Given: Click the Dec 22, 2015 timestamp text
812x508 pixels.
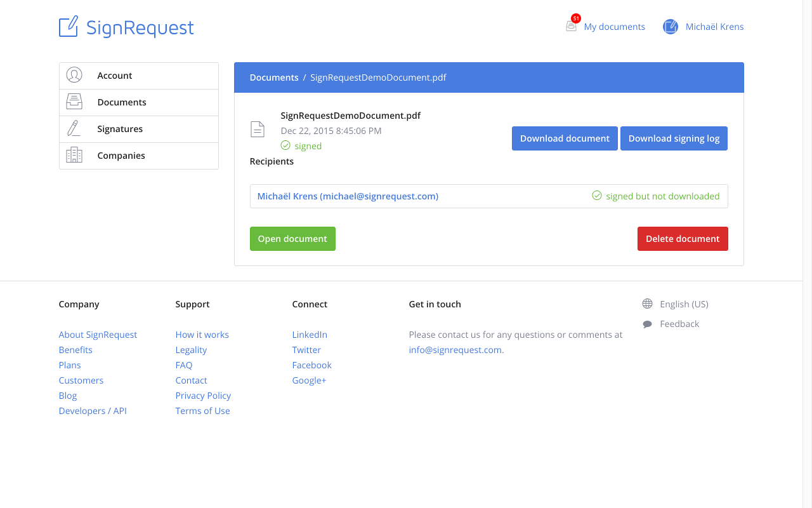Looking at the screenshot, I should (x=331, y=131).
